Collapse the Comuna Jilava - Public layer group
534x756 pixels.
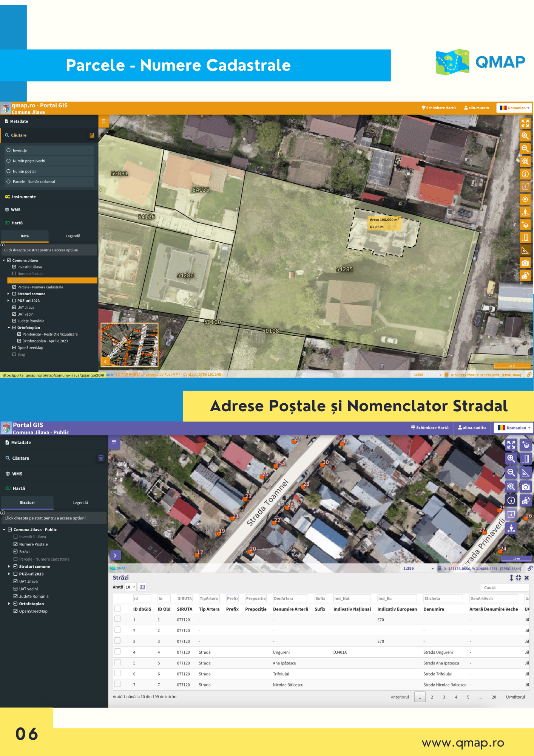click(x=5, y=530)
